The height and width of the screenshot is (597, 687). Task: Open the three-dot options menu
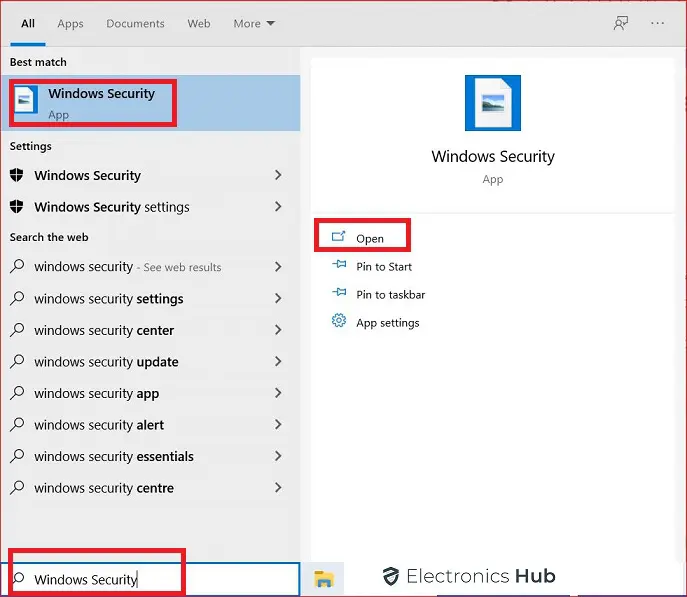(x=657, y=23)
